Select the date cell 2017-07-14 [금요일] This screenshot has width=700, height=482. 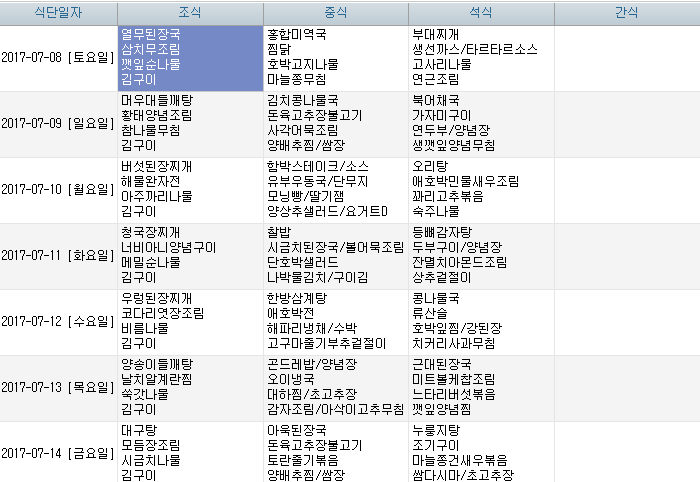pyautogui.click(x=58, y=453)
